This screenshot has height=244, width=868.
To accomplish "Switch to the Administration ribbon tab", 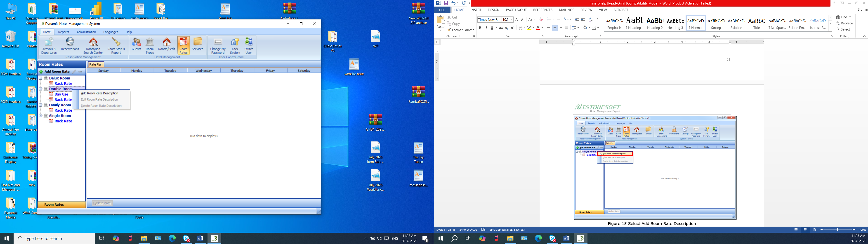I will click(86, 32).
